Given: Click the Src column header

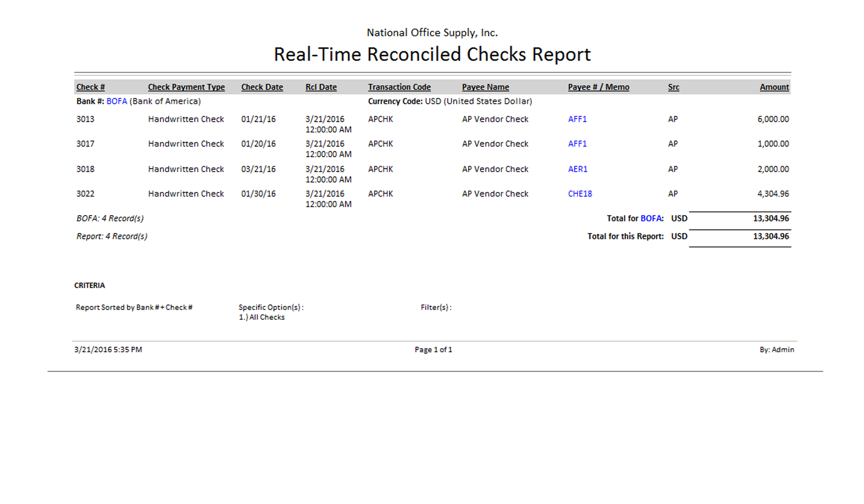Looking at the screenshot, I should point(673,87).
